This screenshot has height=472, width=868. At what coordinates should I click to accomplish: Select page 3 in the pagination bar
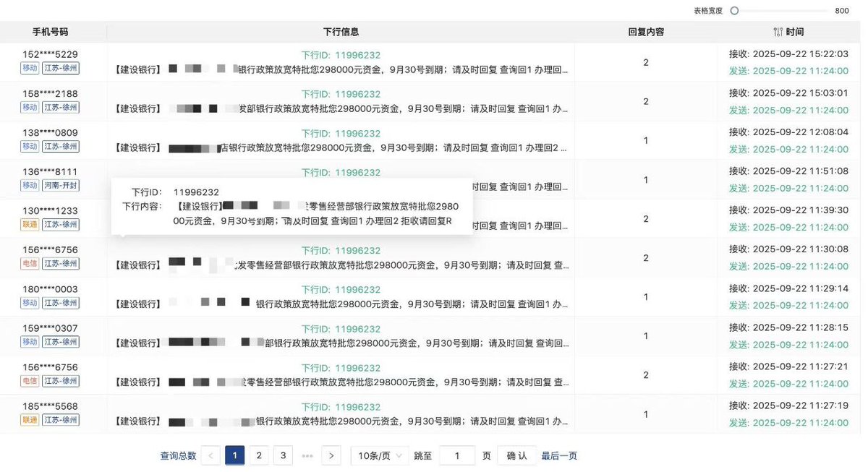tap(282, 455)
